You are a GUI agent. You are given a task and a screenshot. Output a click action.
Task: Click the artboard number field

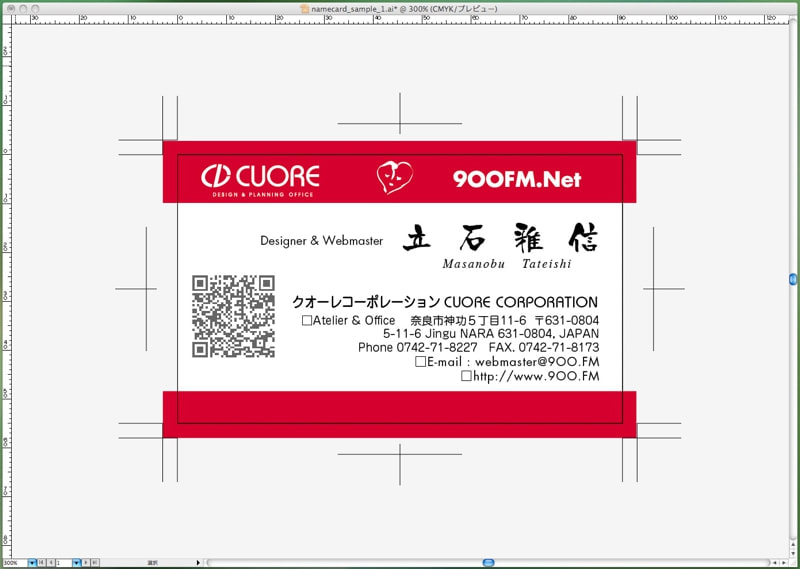[64, 562]
